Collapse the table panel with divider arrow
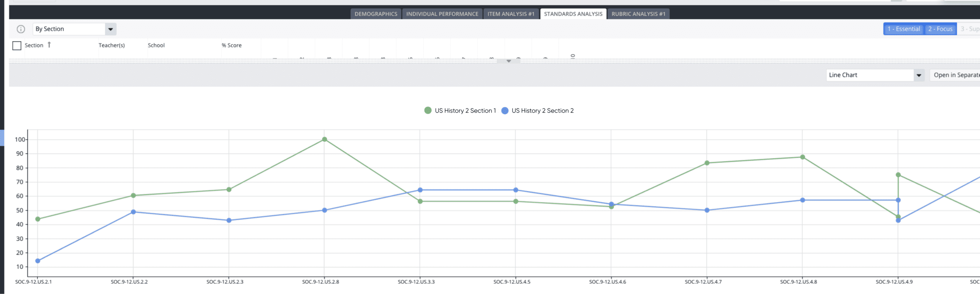 click(x=508, y=61)
